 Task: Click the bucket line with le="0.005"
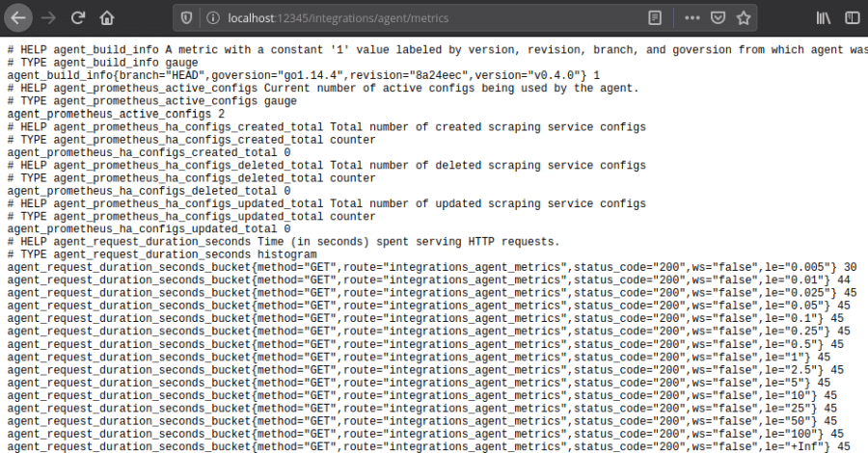click(x=432, y=267)
